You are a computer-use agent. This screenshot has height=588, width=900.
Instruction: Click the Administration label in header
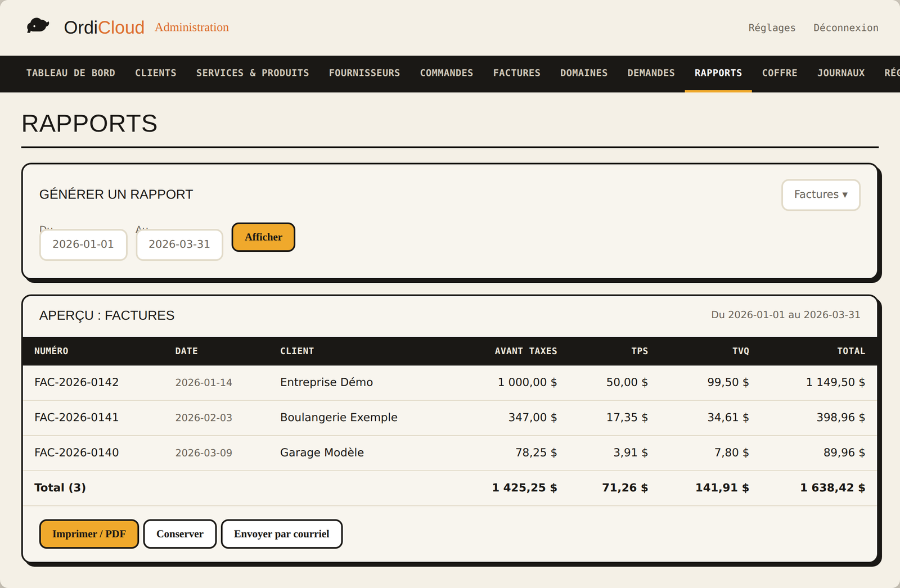click(x=192, y=27)
